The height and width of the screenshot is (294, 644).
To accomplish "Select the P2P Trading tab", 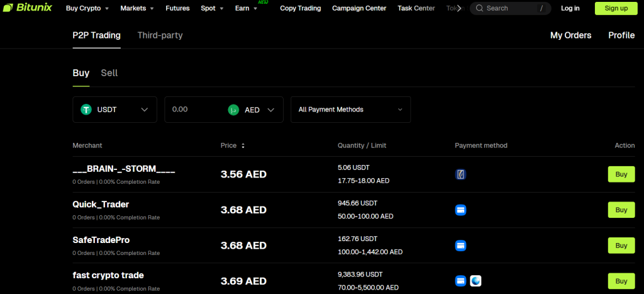I will (x=96, y=35).
